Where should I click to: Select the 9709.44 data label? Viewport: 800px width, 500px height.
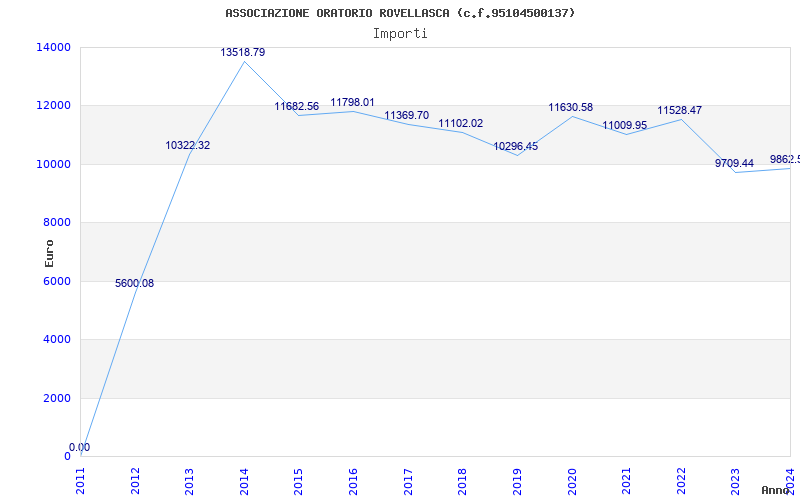[x=734, y=164]
